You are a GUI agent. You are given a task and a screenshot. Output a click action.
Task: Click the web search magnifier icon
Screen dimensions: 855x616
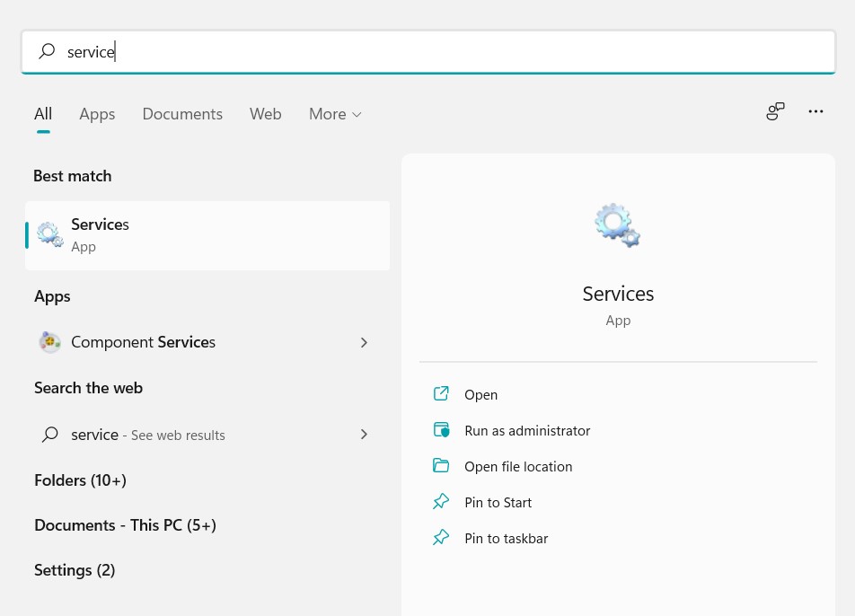[x=50, y=435]
